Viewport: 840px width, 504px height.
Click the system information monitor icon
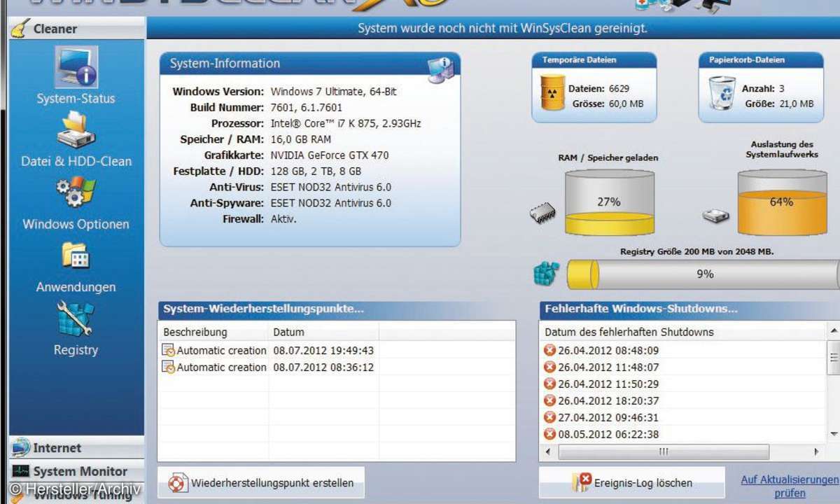(x=441, y=69)
